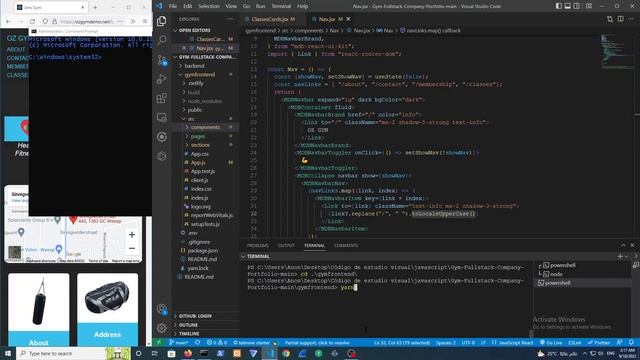Expand the GitHub Login section
Image resolution: width=640 pixels, height=360 pixels.
click(195, 316)
